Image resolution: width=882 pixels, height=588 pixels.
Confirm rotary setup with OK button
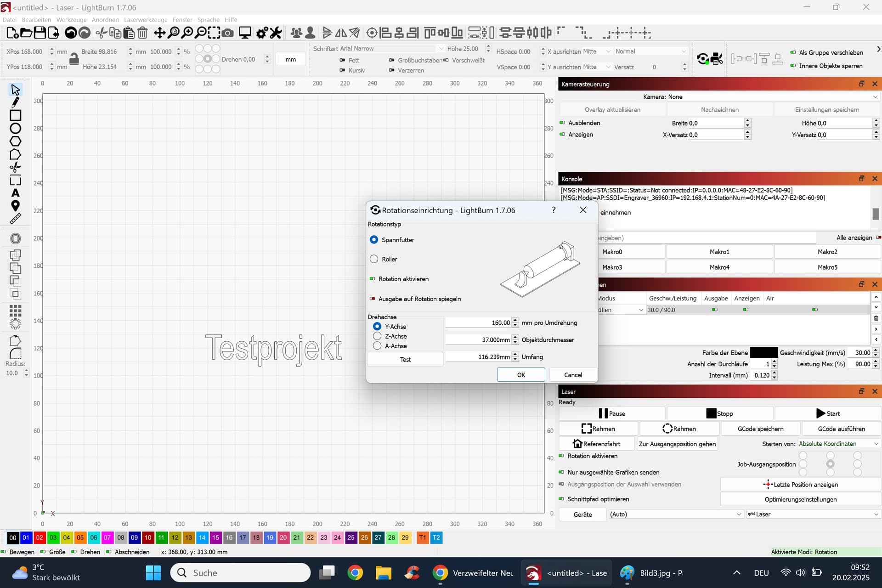[521, 375]
